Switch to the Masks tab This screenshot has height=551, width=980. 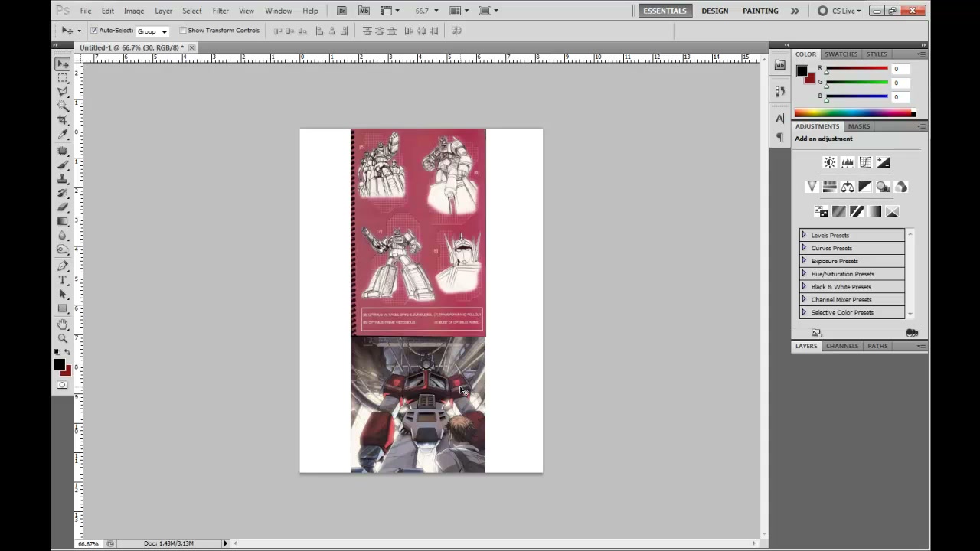(x=858, y=126)
